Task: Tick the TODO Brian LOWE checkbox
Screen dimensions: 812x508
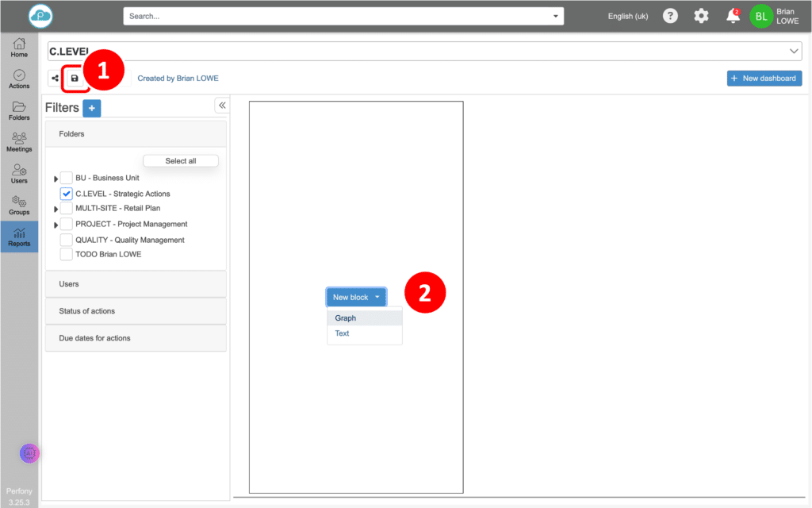Action: point(67,254)
